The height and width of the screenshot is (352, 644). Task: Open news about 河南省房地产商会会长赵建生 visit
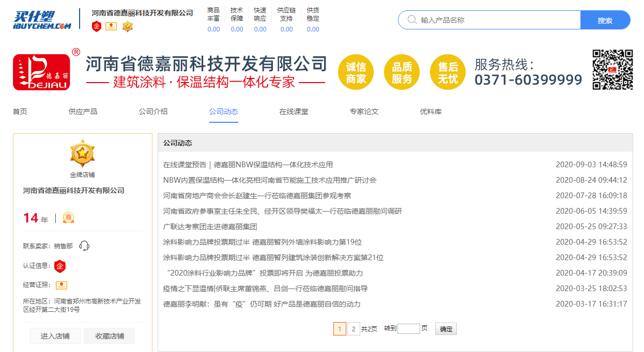(x=257, y=196)
